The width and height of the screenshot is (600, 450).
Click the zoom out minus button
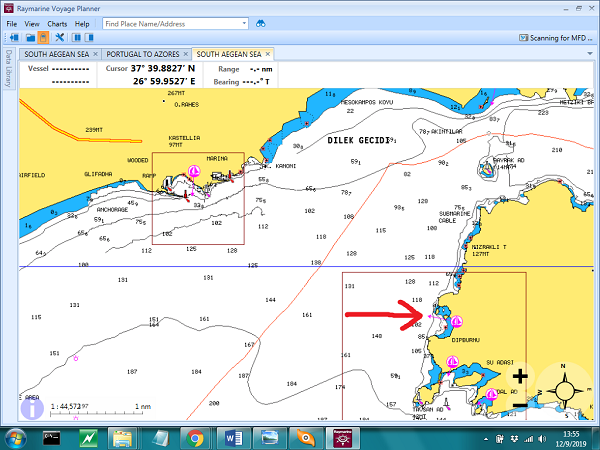[520, 405]
